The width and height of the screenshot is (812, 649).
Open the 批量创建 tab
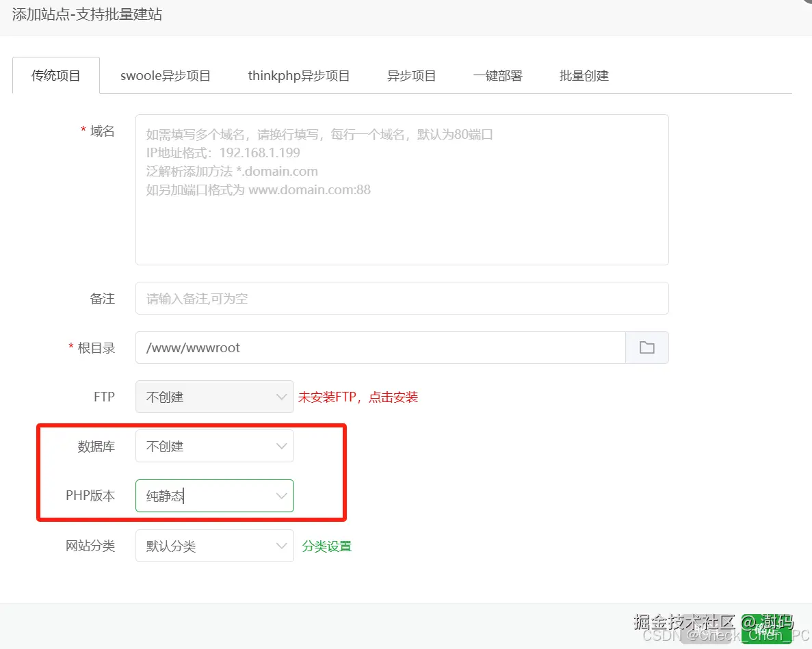(584, 75)
